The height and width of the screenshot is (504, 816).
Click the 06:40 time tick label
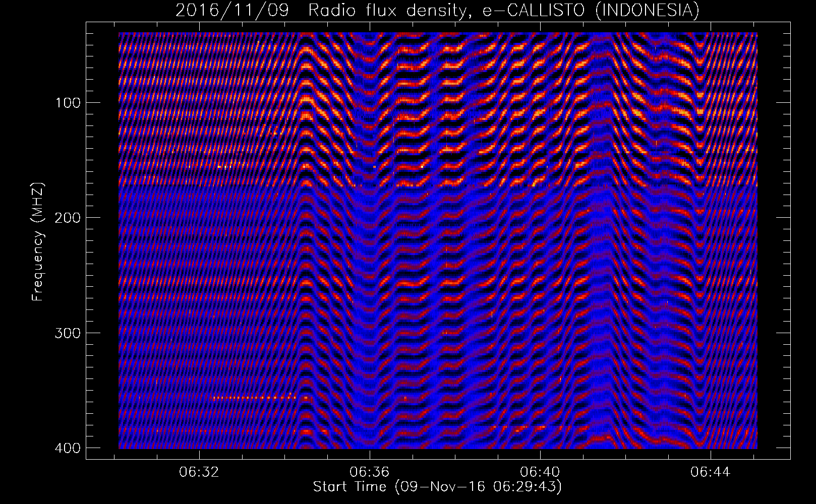(x=541, y=472)
